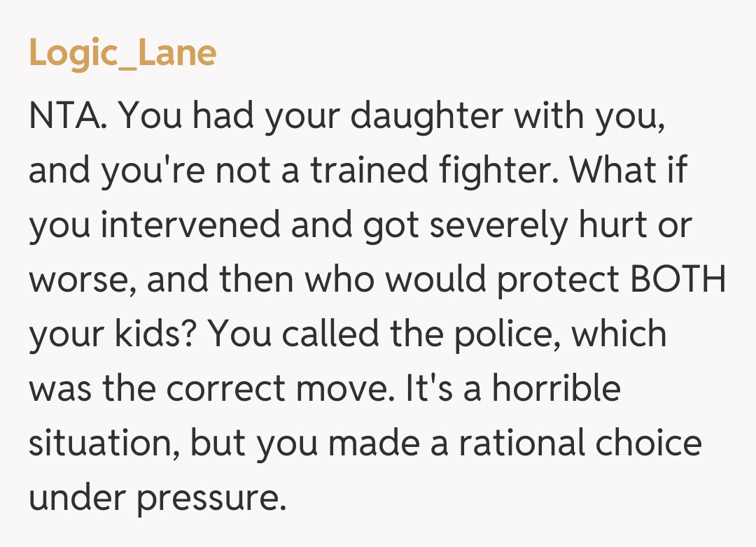Click the phrase "under pressure."
This screenshot has width=756, height=547.
(157, 498)
